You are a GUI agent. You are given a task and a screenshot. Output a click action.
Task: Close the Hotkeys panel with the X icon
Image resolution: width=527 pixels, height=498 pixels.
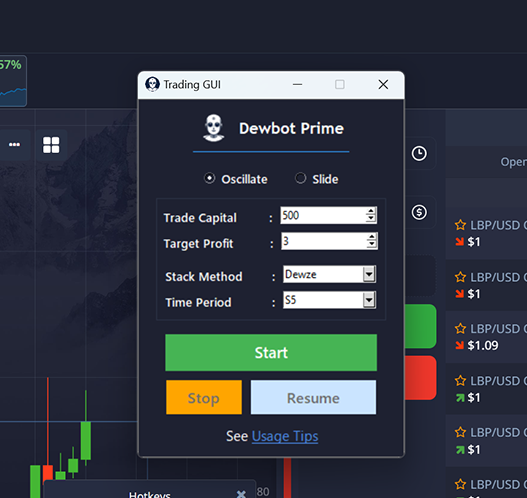[x=241, y=494]
